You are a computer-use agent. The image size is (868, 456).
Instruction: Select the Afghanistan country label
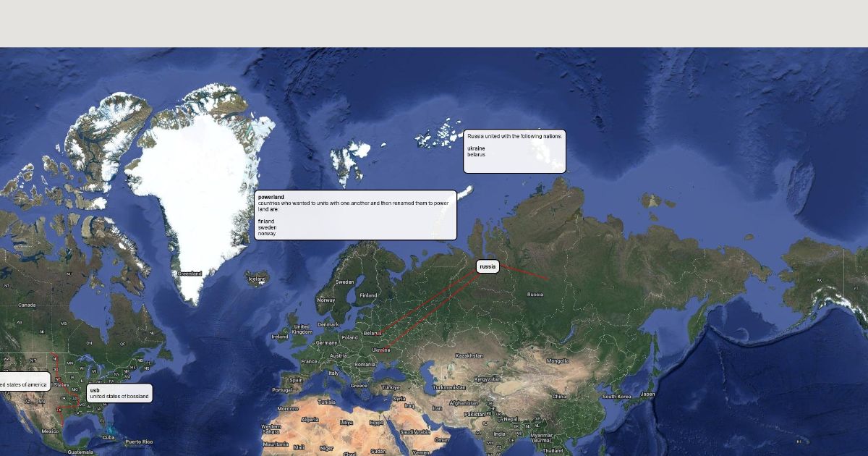click(464, 403)
